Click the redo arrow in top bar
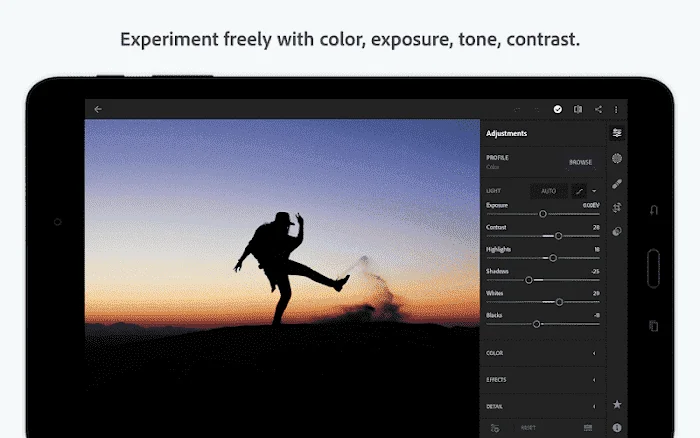The image size is (700, 438). (x=537, y=110)
